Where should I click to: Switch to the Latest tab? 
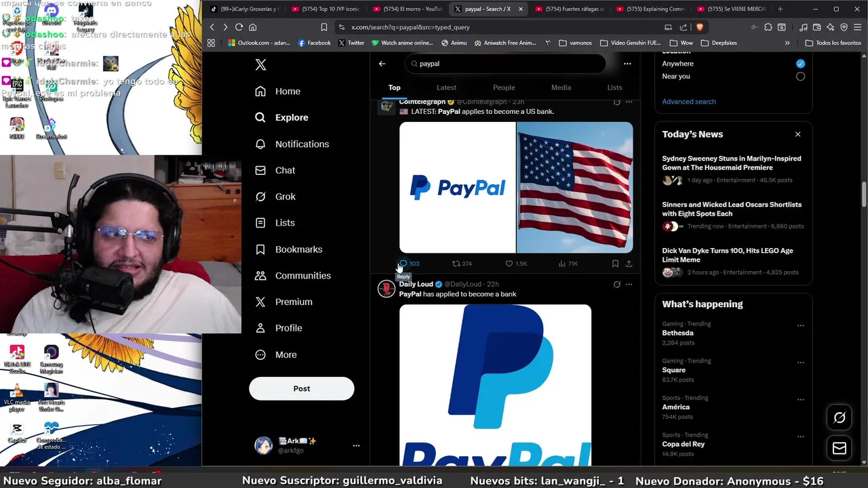[446, 87]
